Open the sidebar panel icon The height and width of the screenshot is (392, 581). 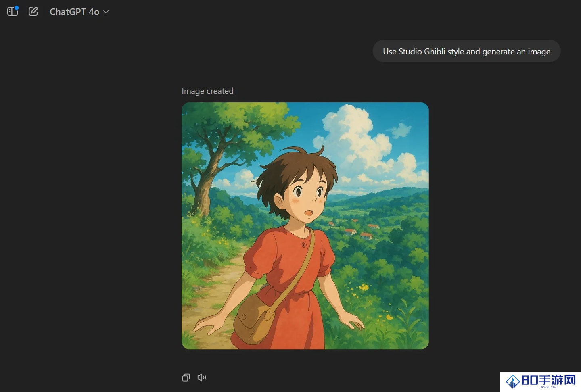click(13, 11)
